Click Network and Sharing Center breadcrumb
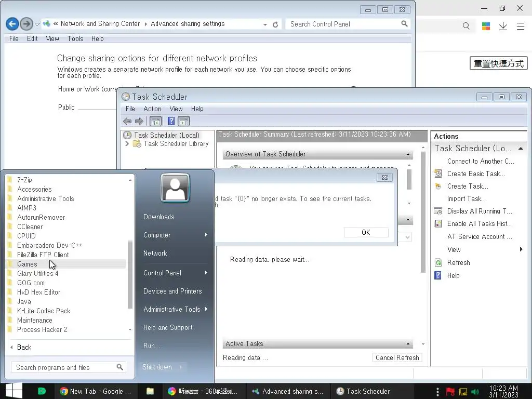The height and width of the screenshot is (399, 532). point(100,24)
